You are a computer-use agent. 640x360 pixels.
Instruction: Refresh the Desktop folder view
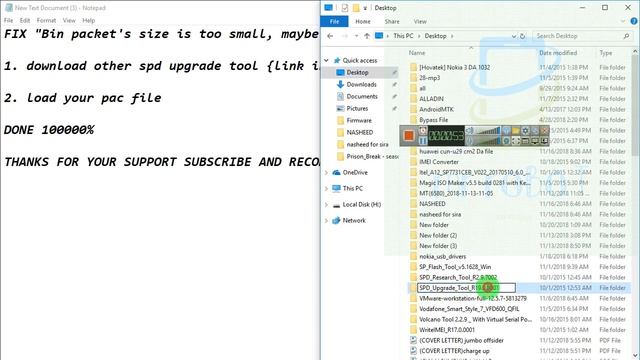(522, 36)
